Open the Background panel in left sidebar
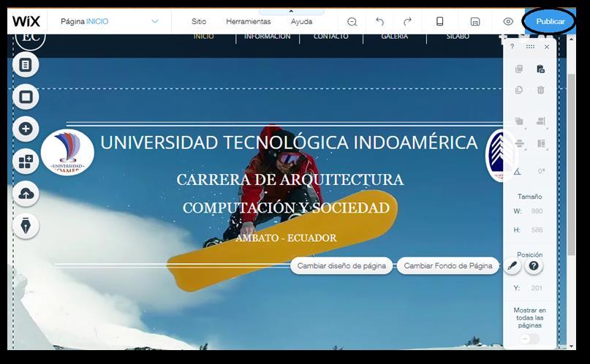The width and height of the screenshot is (590, 364). point(26,97)
